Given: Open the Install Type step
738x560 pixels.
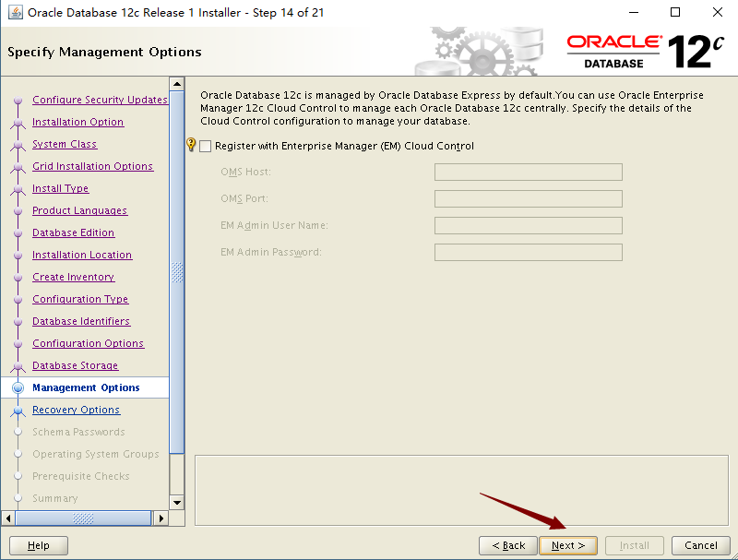Looking at the screenshot, I should (61, 188).
